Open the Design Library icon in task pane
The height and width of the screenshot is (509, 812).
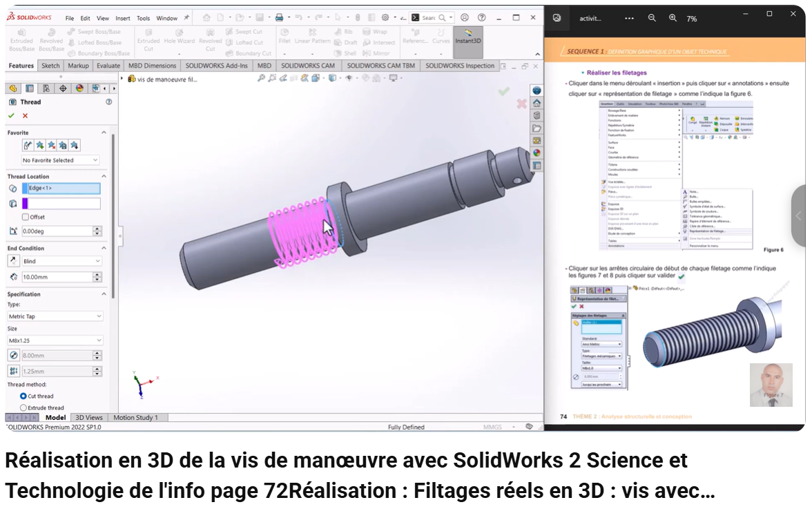coord(536,115)
